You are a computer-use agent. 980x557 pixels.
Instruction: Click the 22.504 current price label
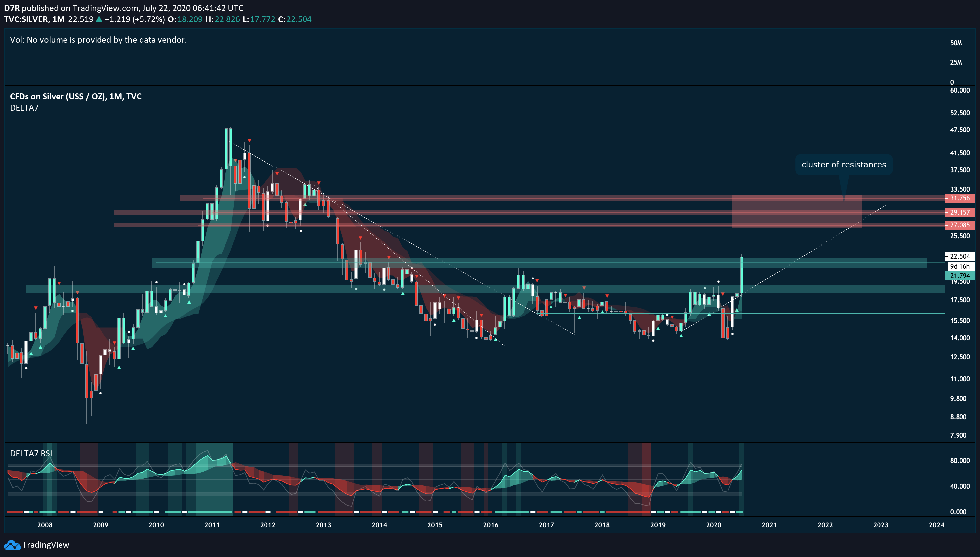point(960,256)
